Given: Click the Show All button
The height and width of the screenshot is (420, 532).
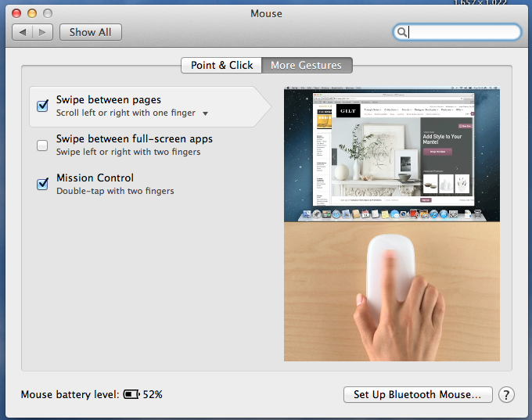Looking at the screenshot, I should (91, 32).
